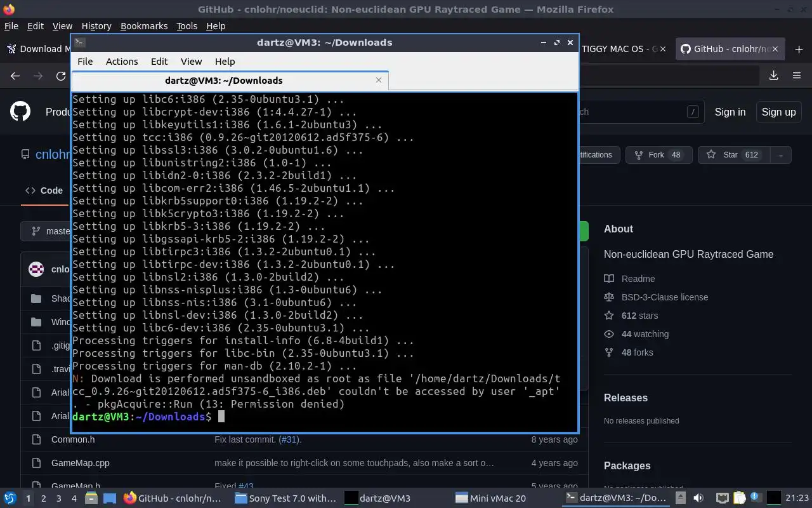
Task: View the 48 forks link
Action: (637, 352)
